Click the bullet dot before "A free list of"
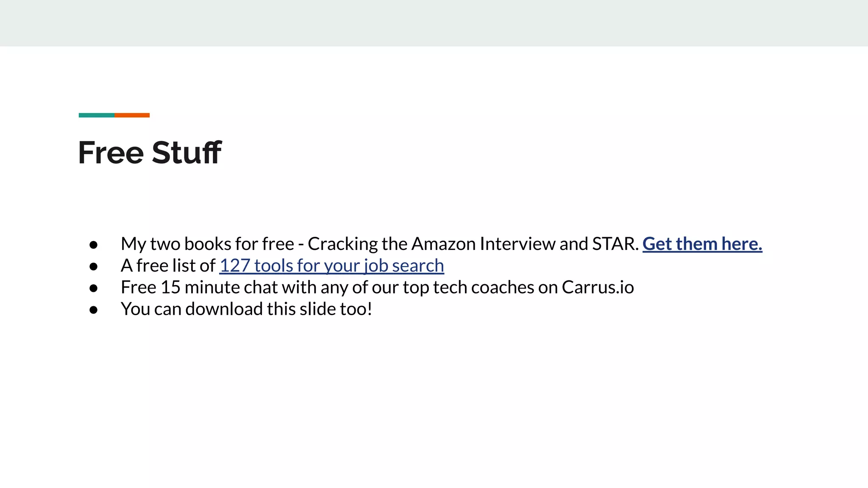 point(94,266)
